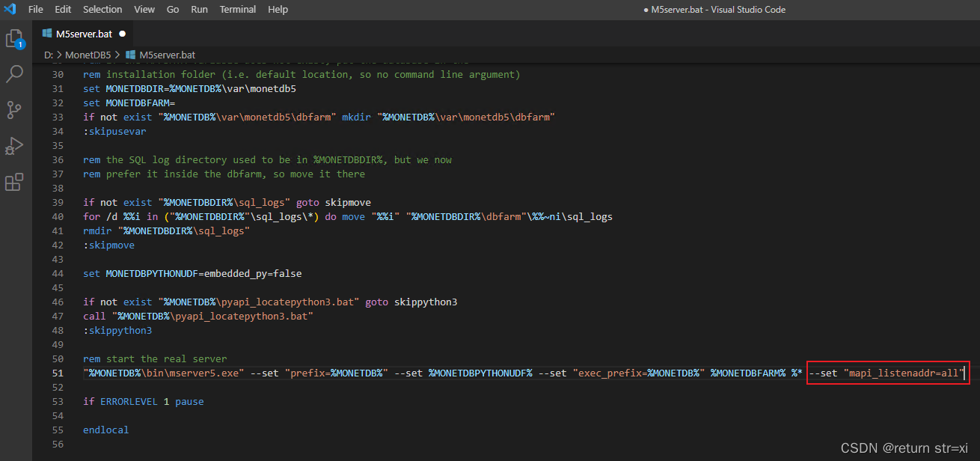Open the Explorer view in activity bar
Screen dimensions: 980x461
[15, 38]
